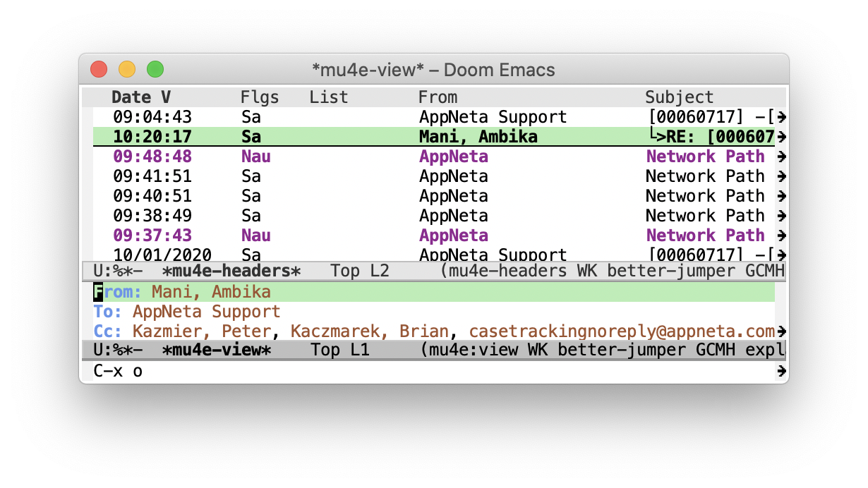Click the Subject column header
The height and width of the screenshot is (488, 868).
tap(679, 97)
